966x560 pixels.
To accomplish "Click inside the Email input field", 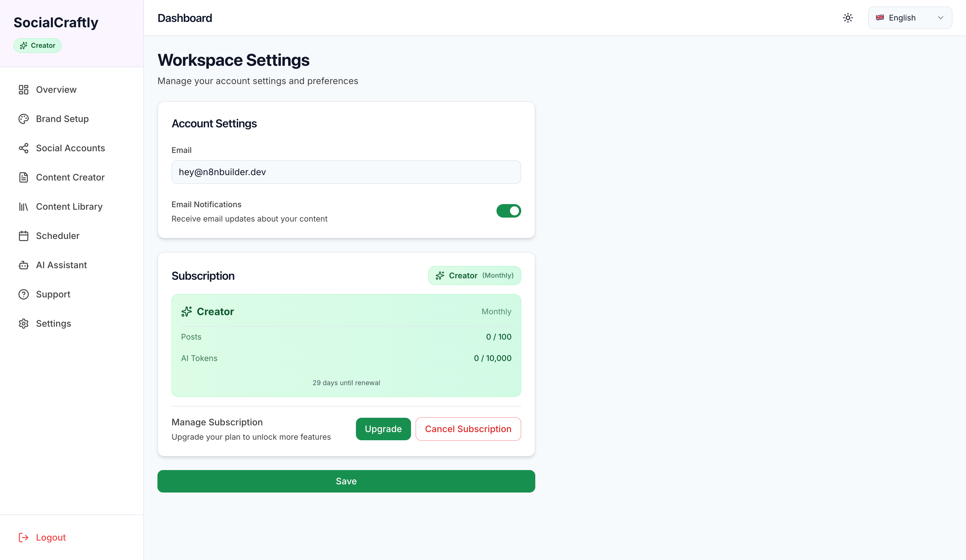I will click(x=346, y=172).
